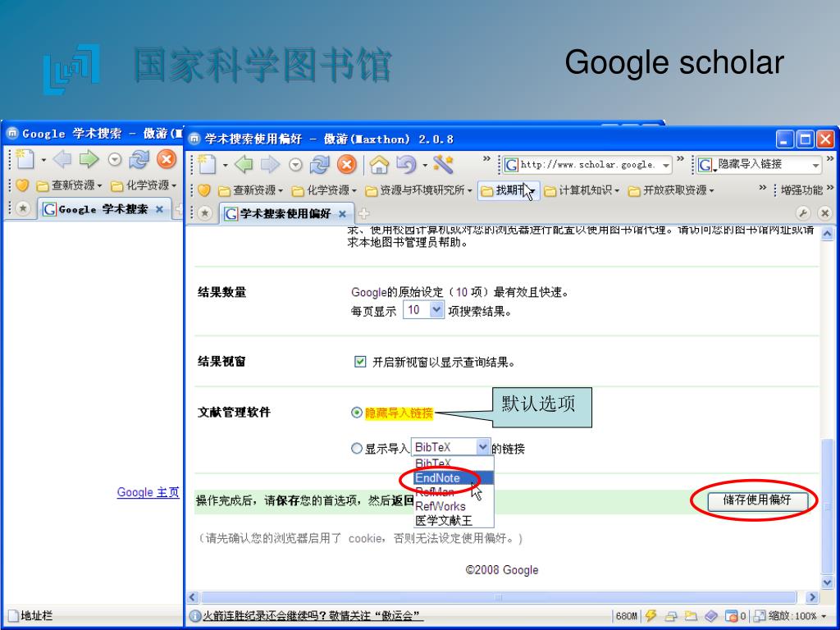Viewport: 840px width, 630px height.
Task: Click the vertical scrollbar up arrow
Action: (828, 234)
